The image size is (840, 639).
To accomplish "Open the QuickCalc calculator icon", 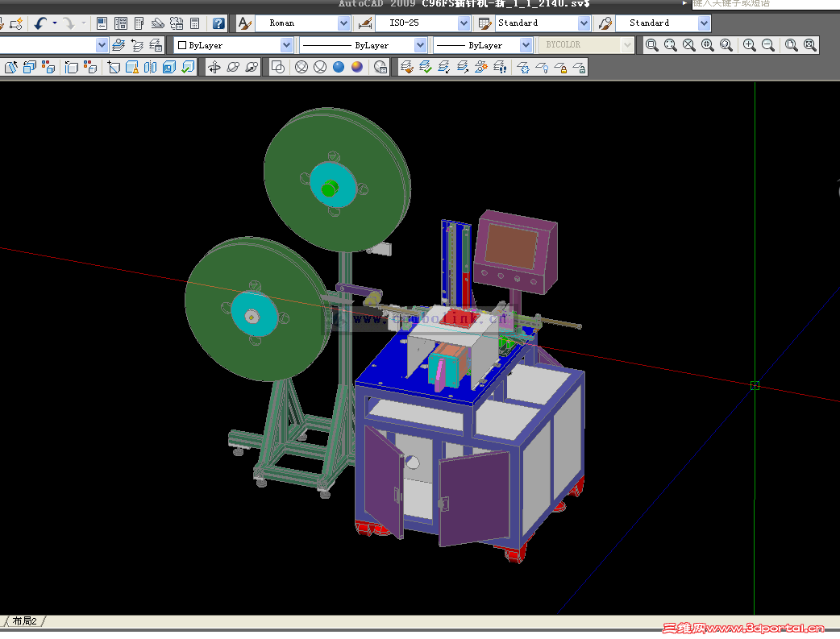I will (x=195, y=23).
